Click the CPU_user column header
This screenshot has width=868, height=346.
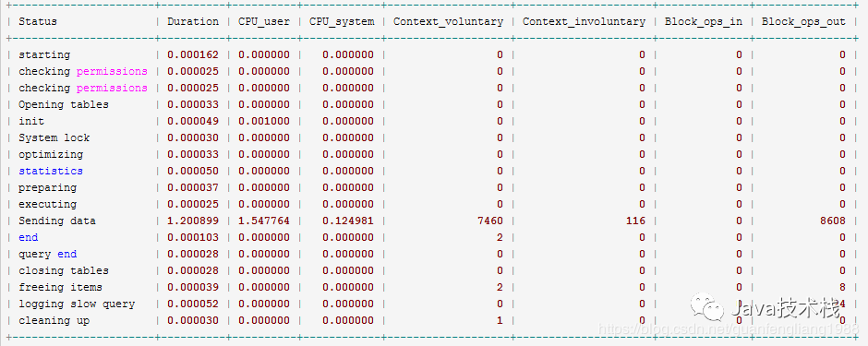(x=264, y=21)
